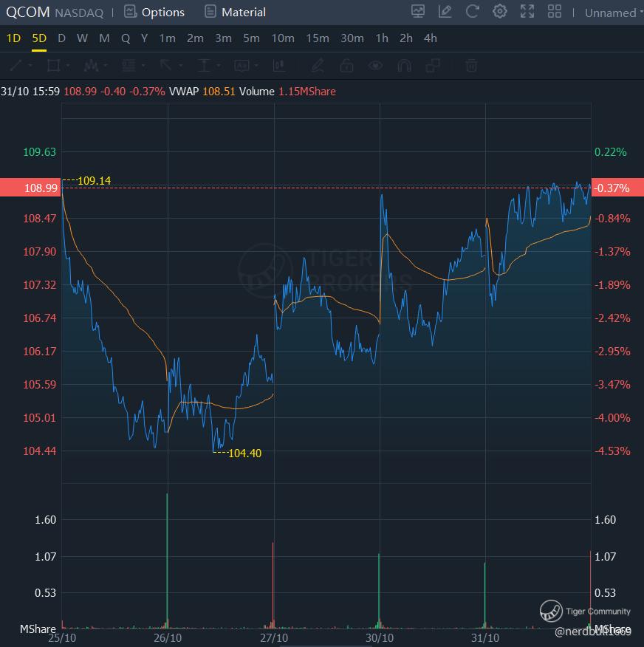Switch to monthly M chart
Viewport: 644px width, 647px height.
pos(104,38)
